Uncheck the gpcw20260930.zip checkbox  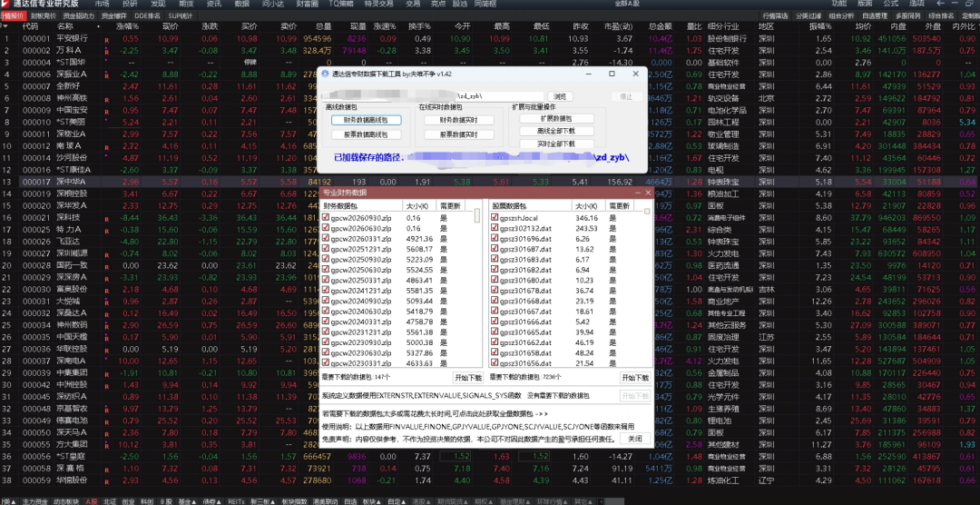click(325, 218)
